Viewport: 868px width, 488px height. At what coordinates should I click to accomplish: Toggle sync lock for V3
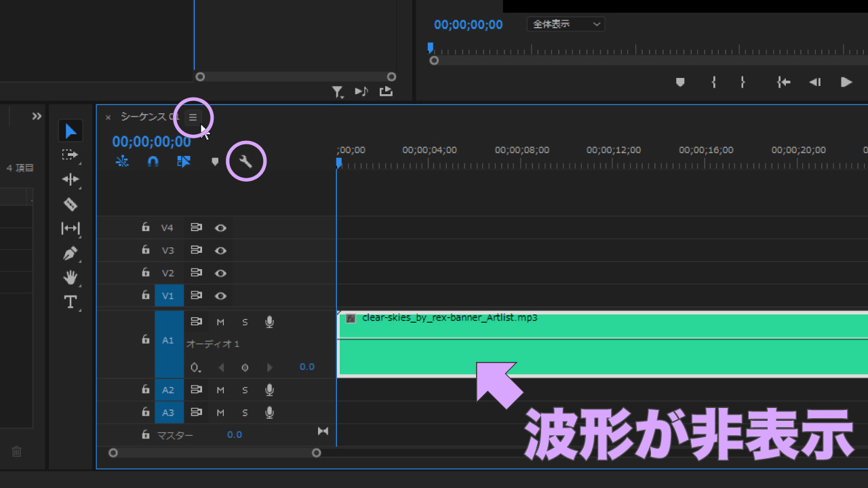pyautogui.click(x=196, y=250)
